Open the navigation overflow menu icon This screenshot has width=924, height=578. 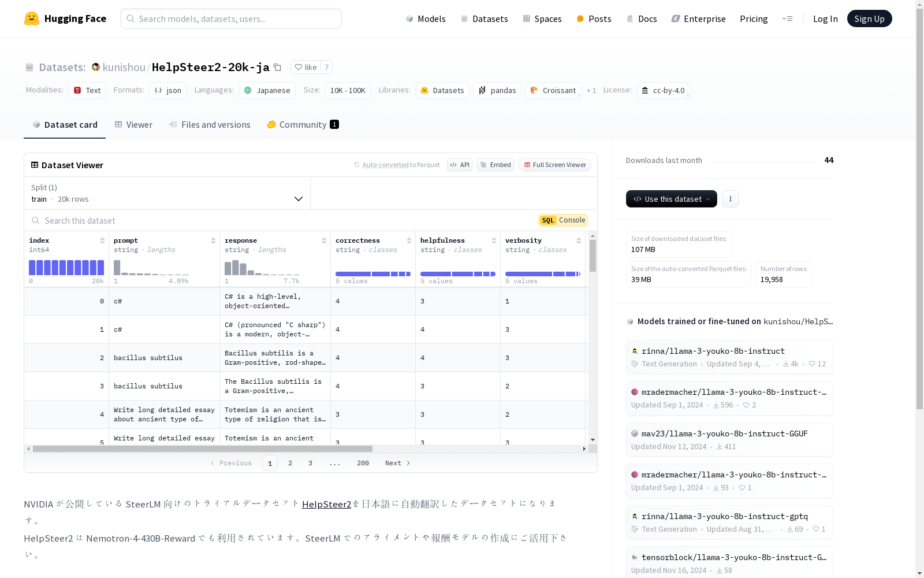coord(787,18)
